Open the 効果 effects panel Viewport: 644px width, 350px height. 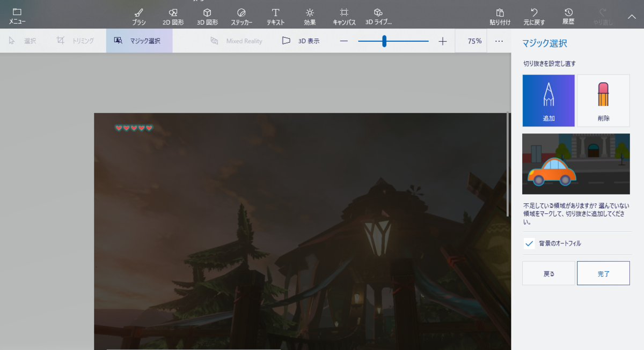click(x=310, y=17)
